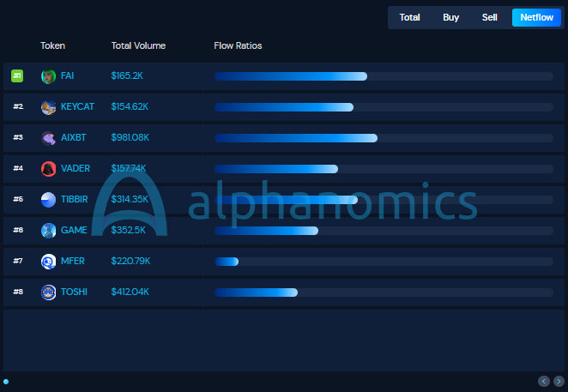Screen dimensions: 568x392
Task: Switch to the Total tab
Action: 409,17
